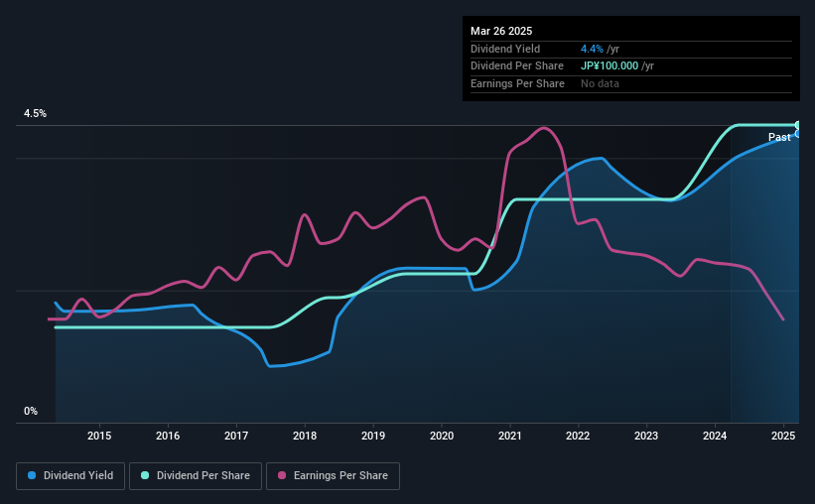Click the blue Dividend Yield legend dot
This screenshot has height=504, width=815.
click(32, 475)
